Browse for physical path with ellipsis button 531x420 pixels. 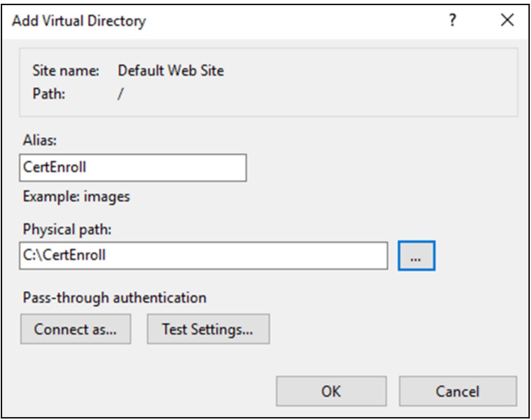click(x=416, y=256)
